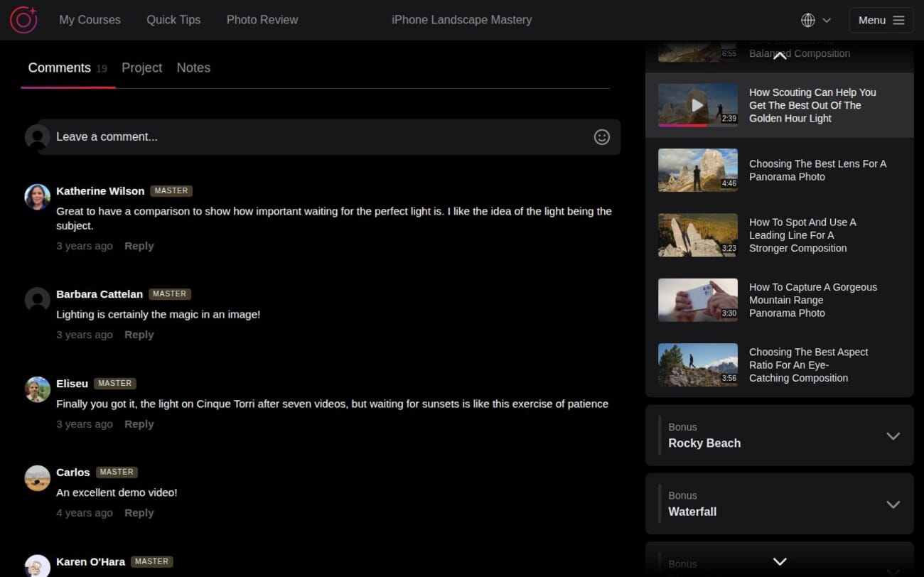Reply to Katherine Wilson's comment
Image resolution: width=924 pixels, height=577 pixels.
[139, 245]
